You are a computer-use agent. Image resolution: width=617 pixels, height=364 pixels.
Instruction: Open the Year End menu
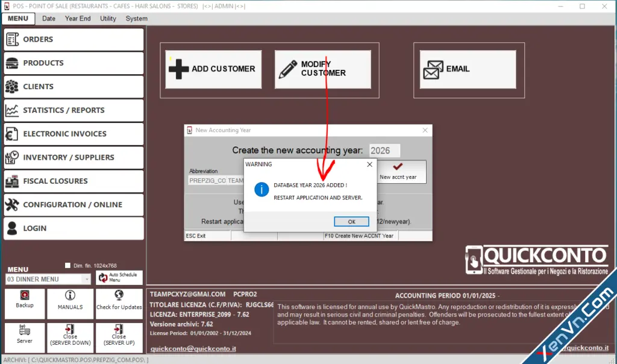[x=78, y=19]
